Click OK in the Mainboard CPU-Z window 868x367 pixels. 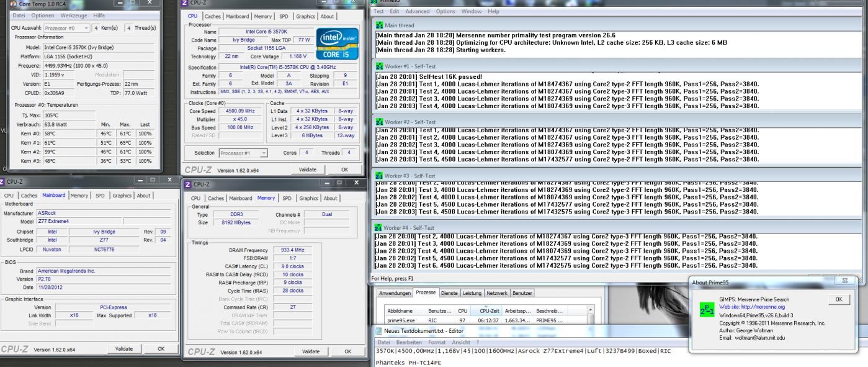[161, 349]
